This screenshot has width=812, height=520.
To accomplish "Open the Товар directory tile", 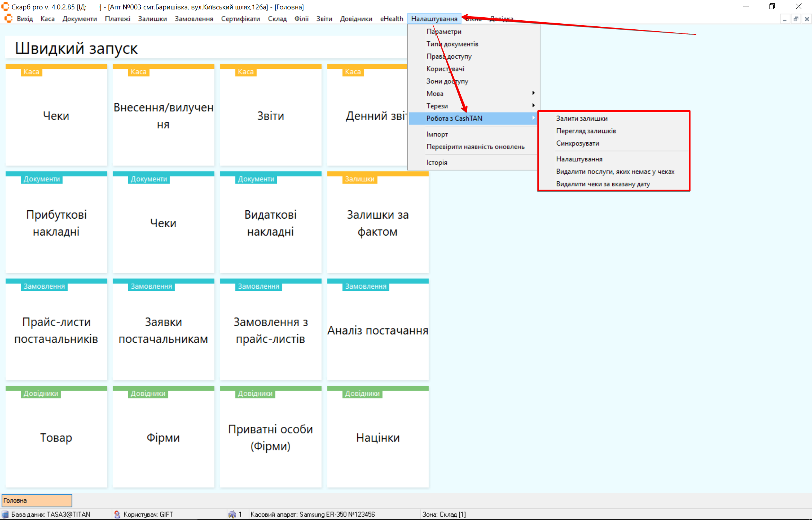I will 56,438.
